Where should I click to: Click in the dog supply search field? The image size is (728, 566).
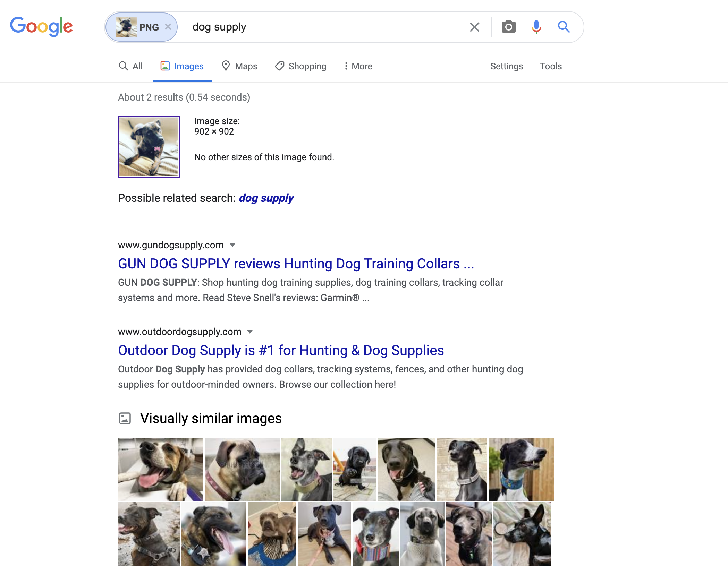(323, 27)
